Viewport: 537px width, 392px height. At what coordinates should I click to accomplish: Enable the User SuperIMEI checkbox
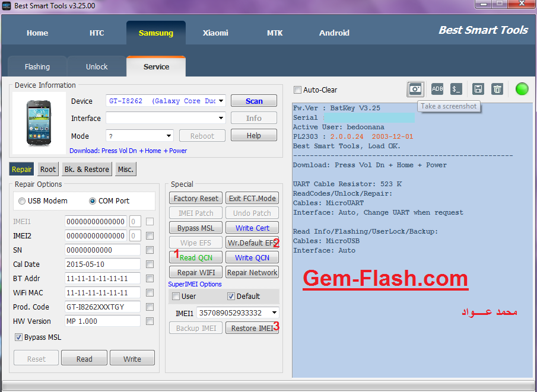[176, 297]
